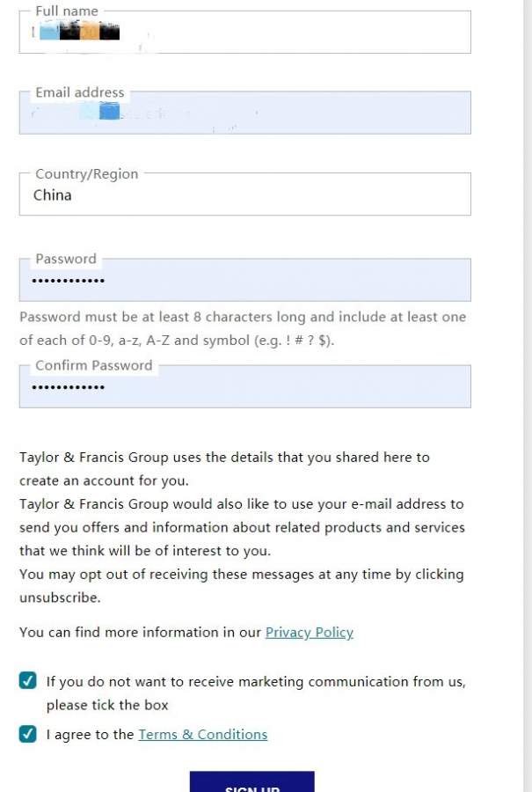Click the Email address label text

click(80, 92)
